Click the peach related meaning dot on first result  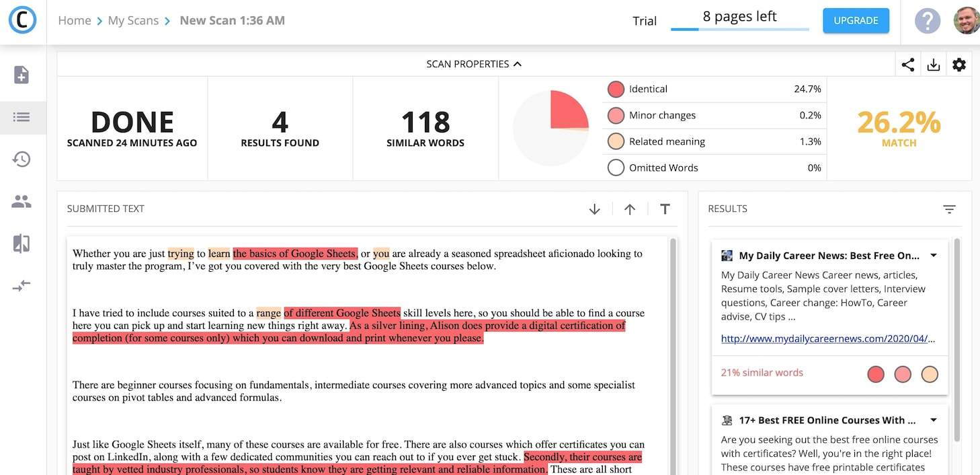[930, 375]
